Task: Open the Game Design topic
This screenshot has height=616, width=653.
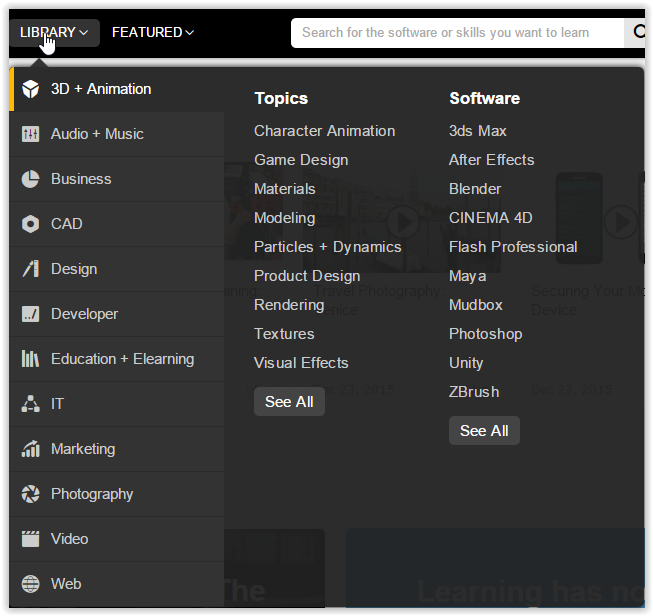Action: pyautogui.click(x=301, y=160)
